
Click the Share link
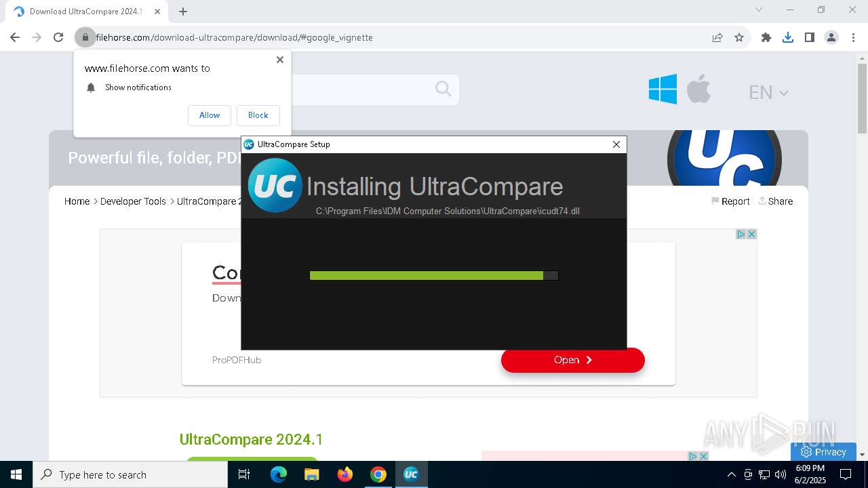click(x=775, y=201)
